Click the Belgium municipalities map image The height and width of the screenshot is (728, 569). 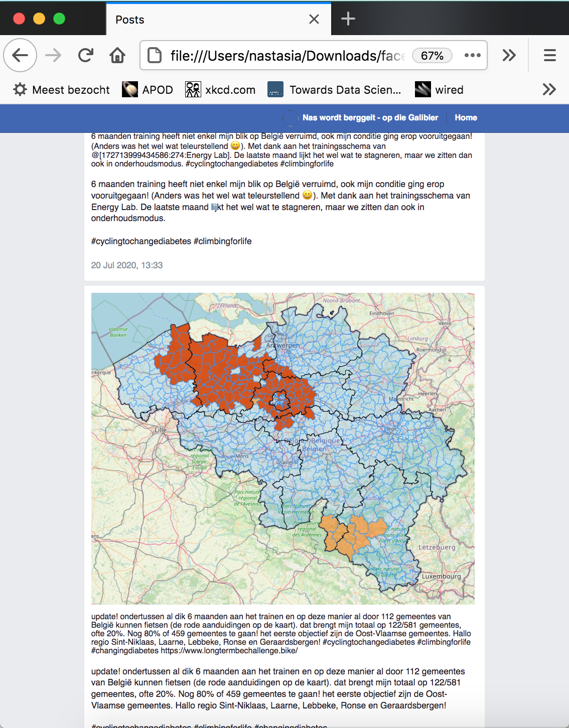tap(282, 448)
